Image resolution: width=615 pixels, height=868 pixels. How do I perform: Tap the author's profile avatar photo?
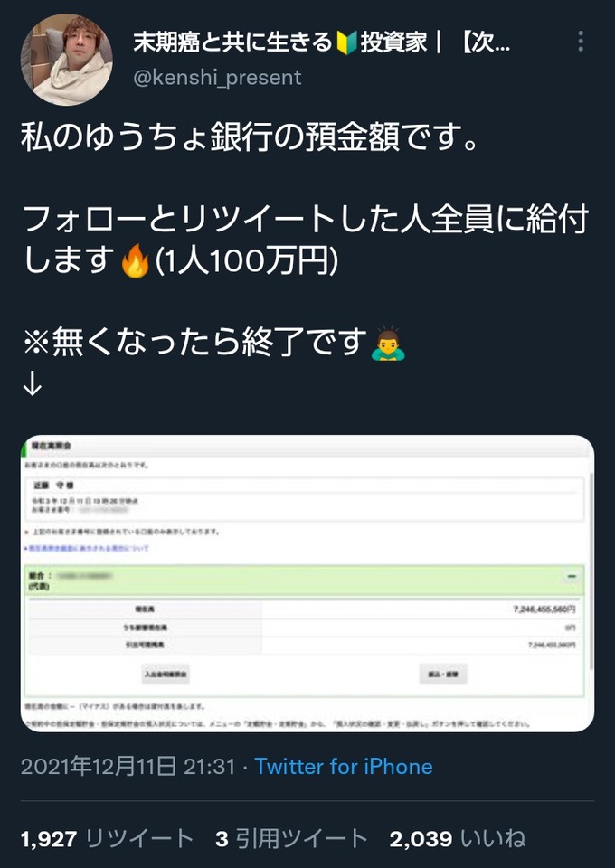pos(66,60)
